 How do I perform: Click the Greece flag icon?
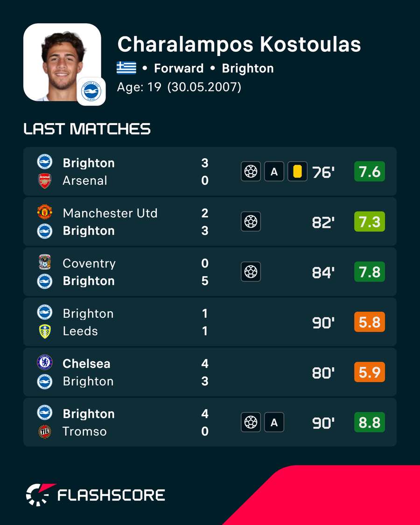click(126, 68)
